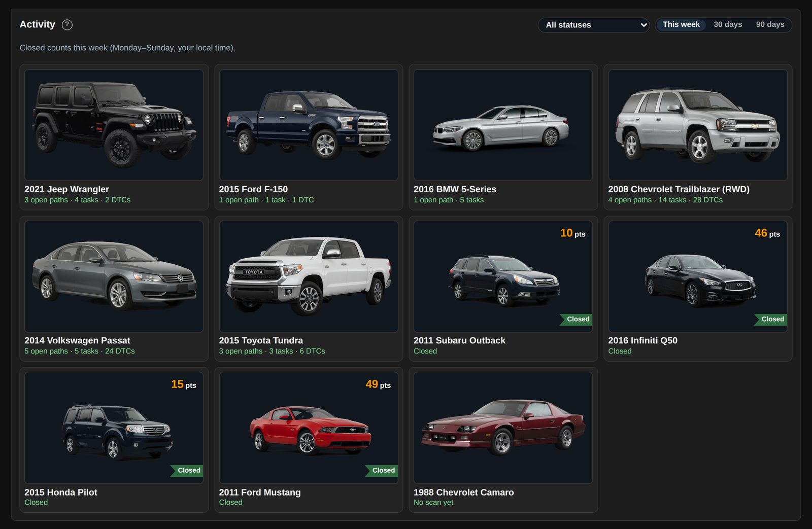The height and width of the screenshot is (529, 812).
Task: Open the All statuses dropdown
Action: click(593, 25)
